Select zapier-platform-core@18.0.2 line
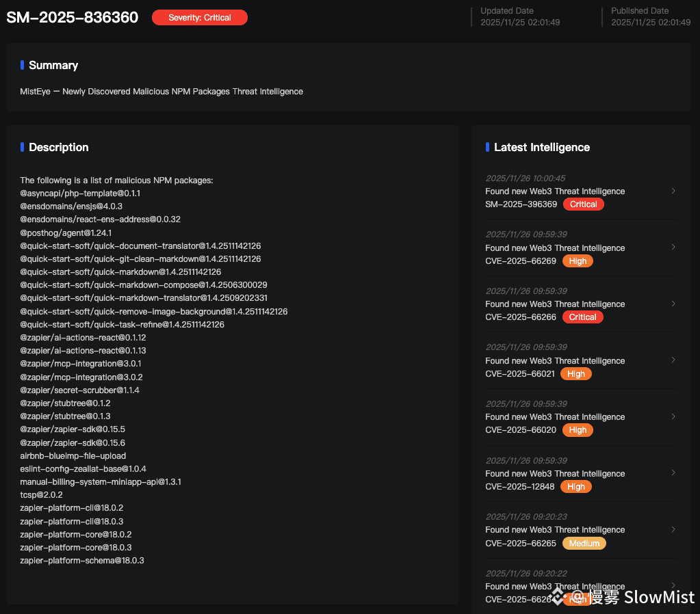The height and width of the screenshot is (614, 700). pos(76,534)
